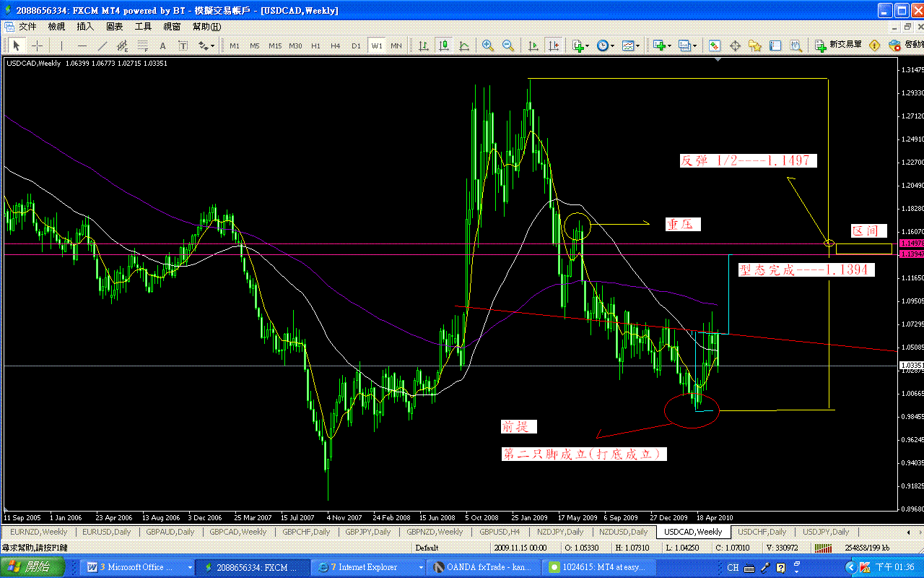Switch timeframe to M30
This screenshot has width=924, height=578.
295,46
